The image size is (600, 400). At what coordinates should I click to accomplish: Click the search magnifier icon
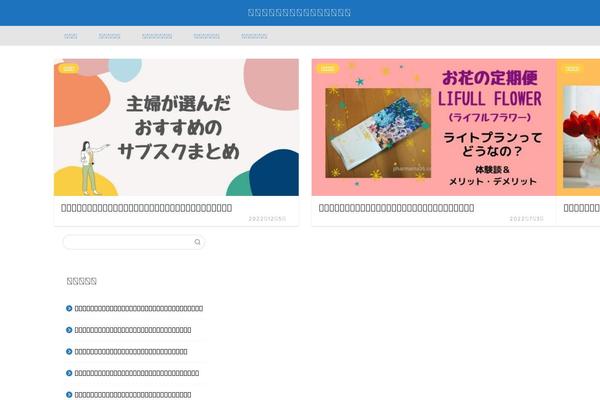197,242
